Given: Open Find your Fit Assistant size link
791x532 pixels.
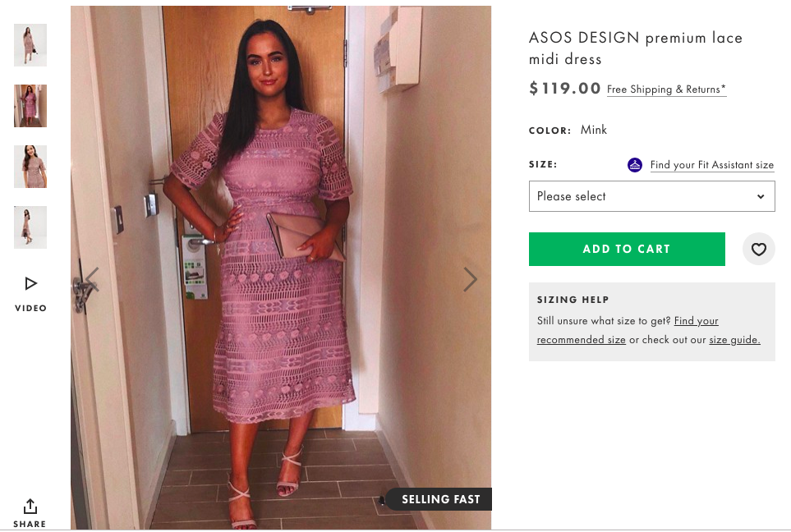Looking at the screenshot, I should pos(712,165).
